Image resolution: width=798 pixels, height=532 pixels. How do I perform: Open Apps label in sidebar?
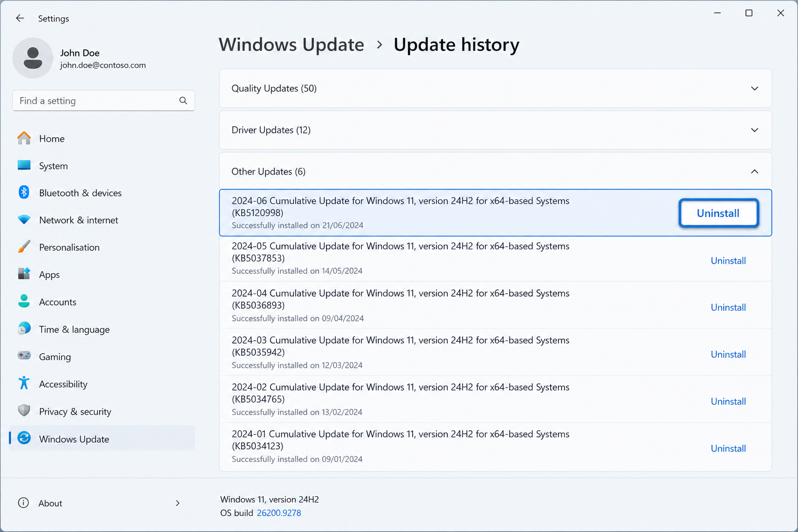(x=49, y=275)
